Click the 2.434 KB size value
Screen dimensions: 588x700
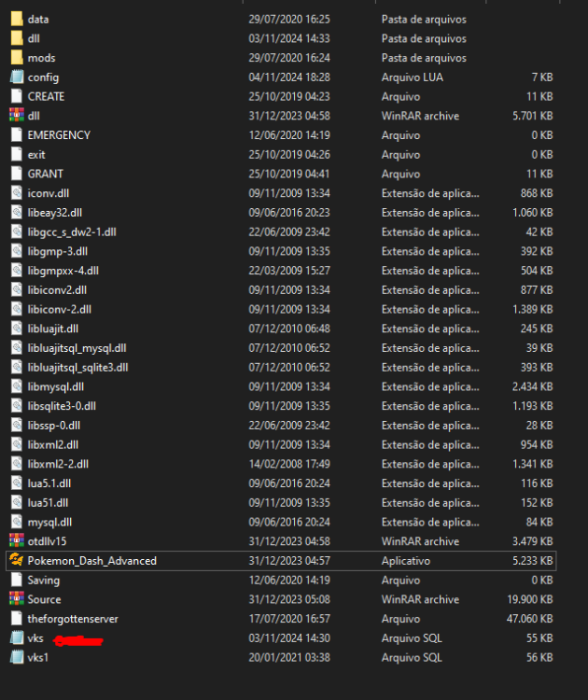[533, 386]
